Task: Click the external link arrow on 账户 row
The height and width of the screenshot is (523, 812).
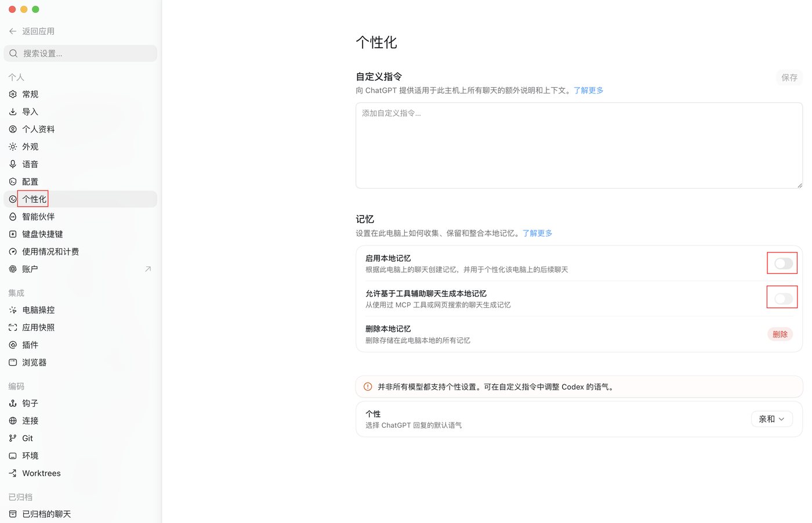Action: pos(148,269)
